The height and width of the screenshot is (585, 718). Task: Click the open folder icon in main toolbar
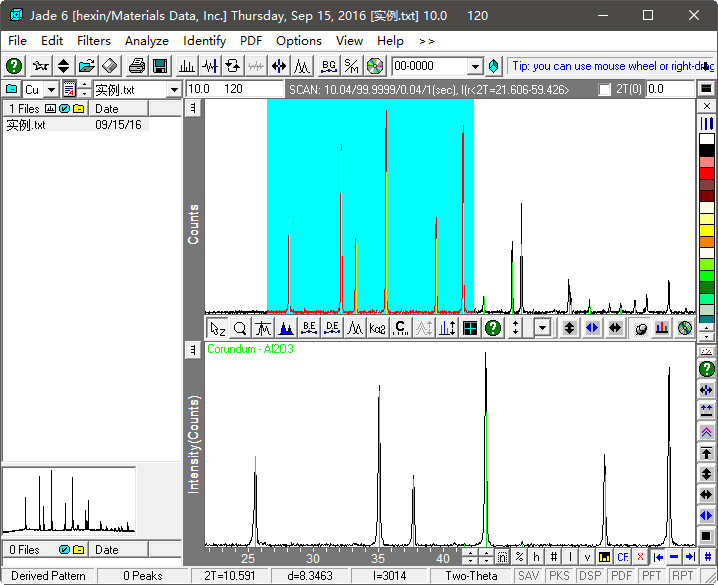(x=86, y=66)
